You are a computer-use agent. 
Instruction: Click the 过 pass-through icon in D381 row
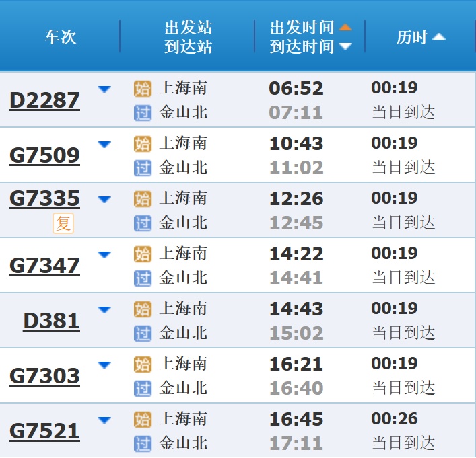[143, 333]
